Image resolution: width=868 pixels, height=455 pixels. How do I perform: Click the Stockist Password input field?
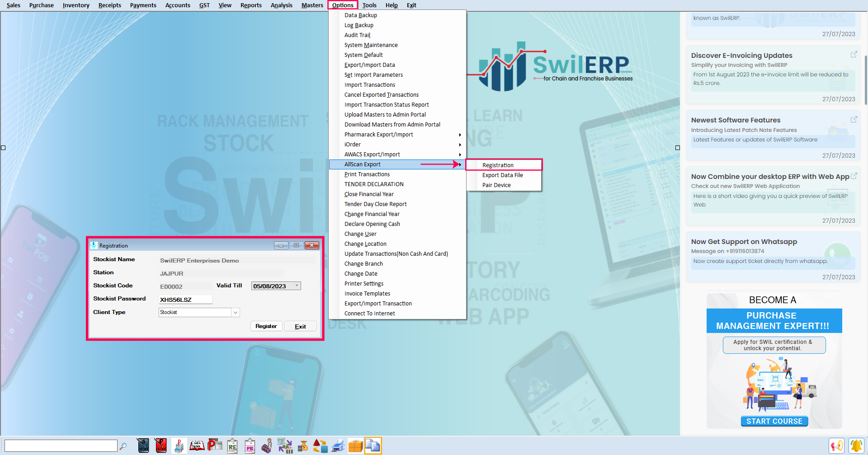185,299
